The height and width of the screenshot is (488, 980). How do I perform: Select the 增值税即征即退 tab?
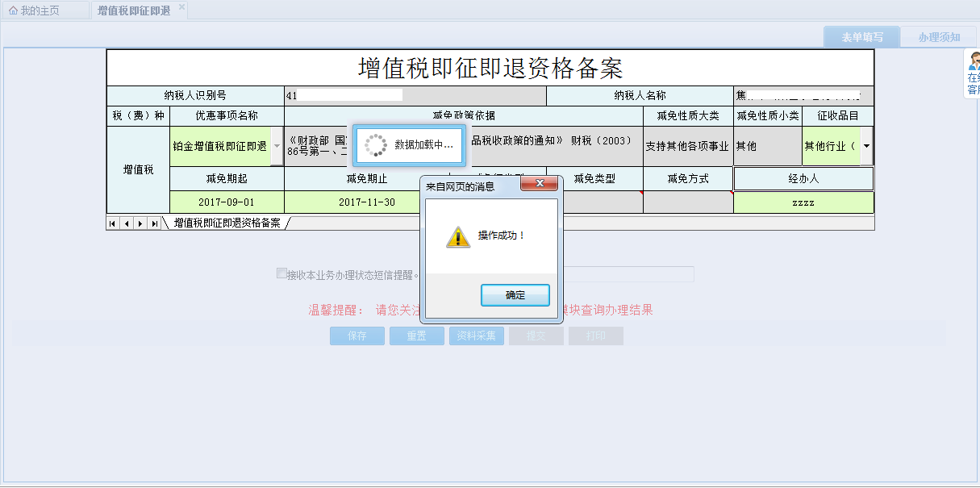point(136,10)
